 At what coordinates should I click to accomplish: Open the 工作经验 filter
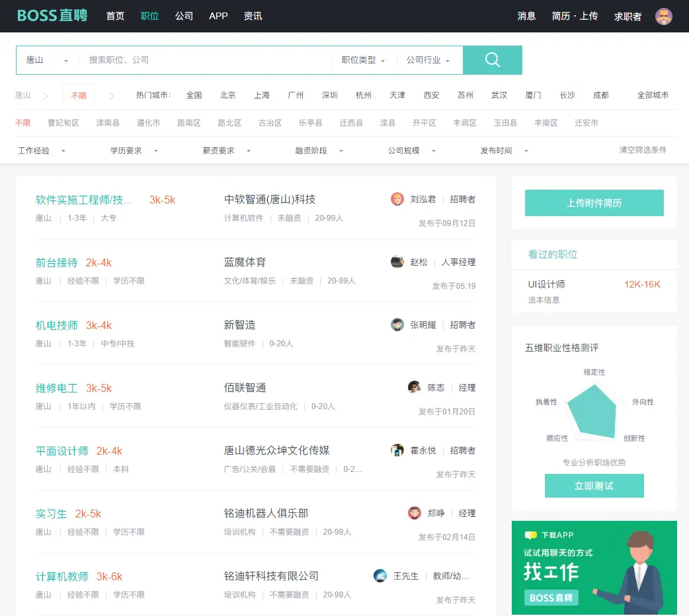(x=42, y=151)
